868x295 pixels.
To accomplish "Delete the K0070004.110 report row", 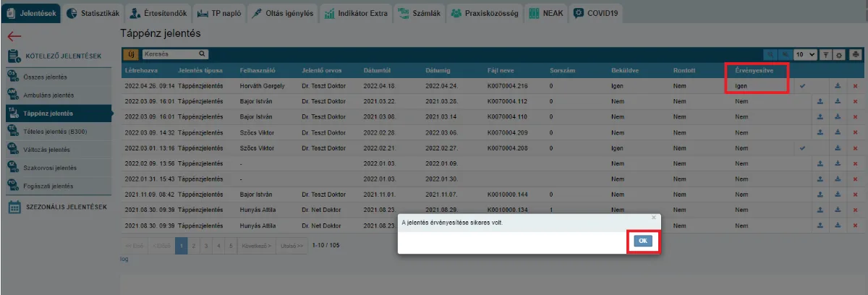I will pyautogui.click(x=855, y=116).
